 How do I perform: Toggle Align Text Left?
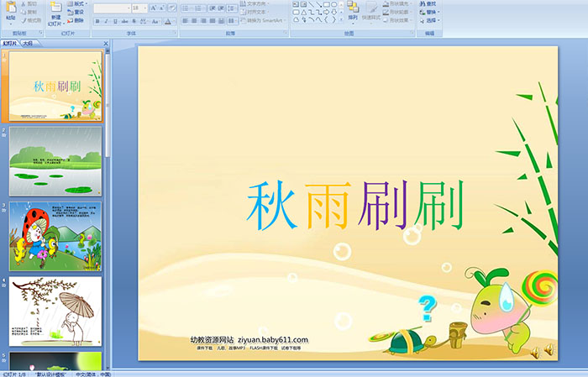coord(186,21)
